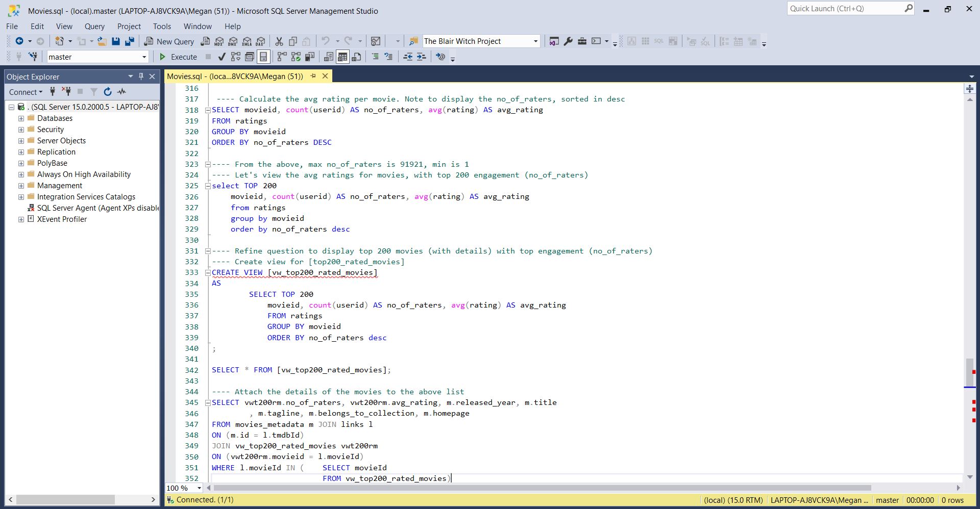Image resolution: width=980 pixels, height=509 pixels.
Task: Toggle auto-hide pin on Object Explorer
Action: 141,77
